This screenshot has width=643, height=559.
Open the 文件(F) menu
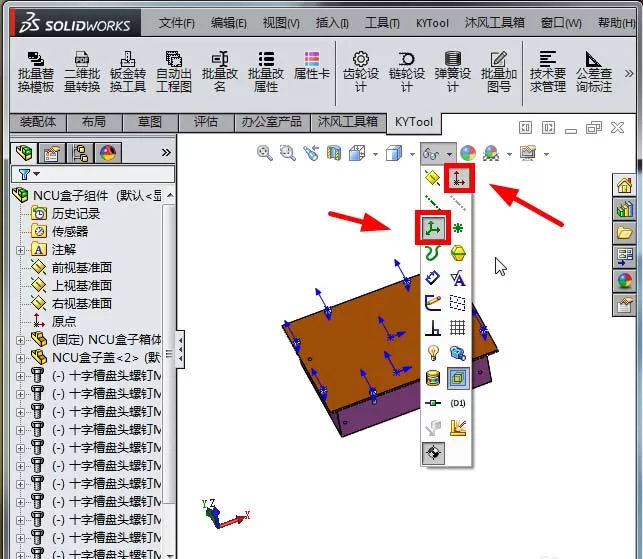176,23
